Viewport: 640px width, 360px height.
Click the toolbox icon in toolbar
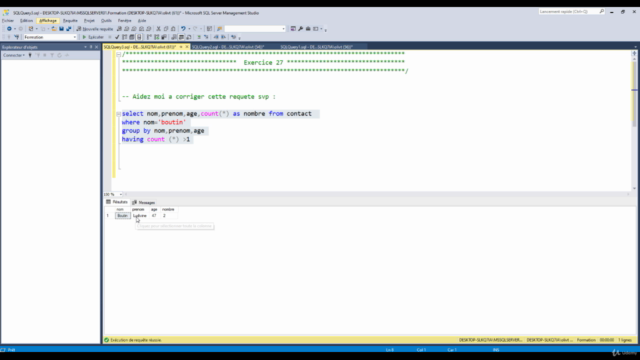(308, 29)
